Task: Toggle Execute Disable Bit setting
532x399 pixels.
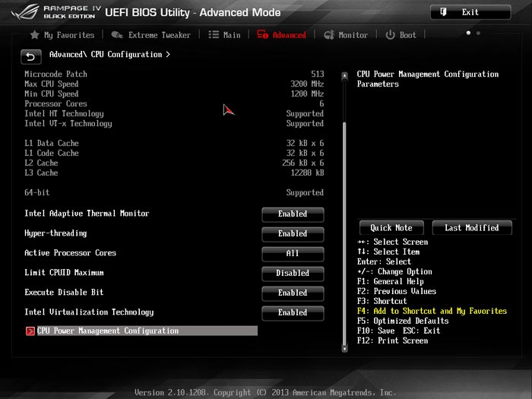Action: click(x=293, y=293)
